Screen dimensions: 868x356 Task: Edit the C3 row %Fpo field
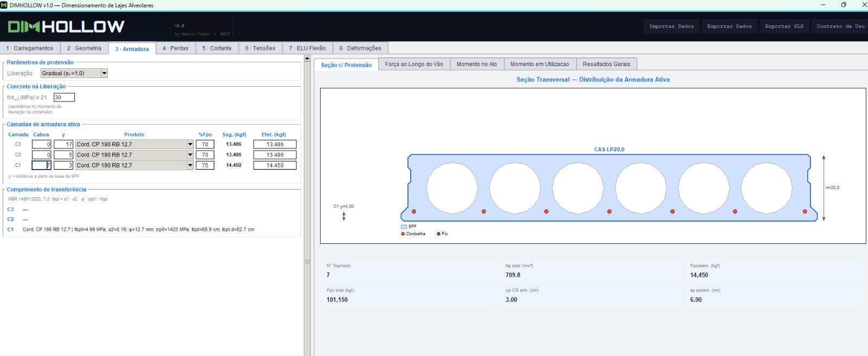coord(205,144)
